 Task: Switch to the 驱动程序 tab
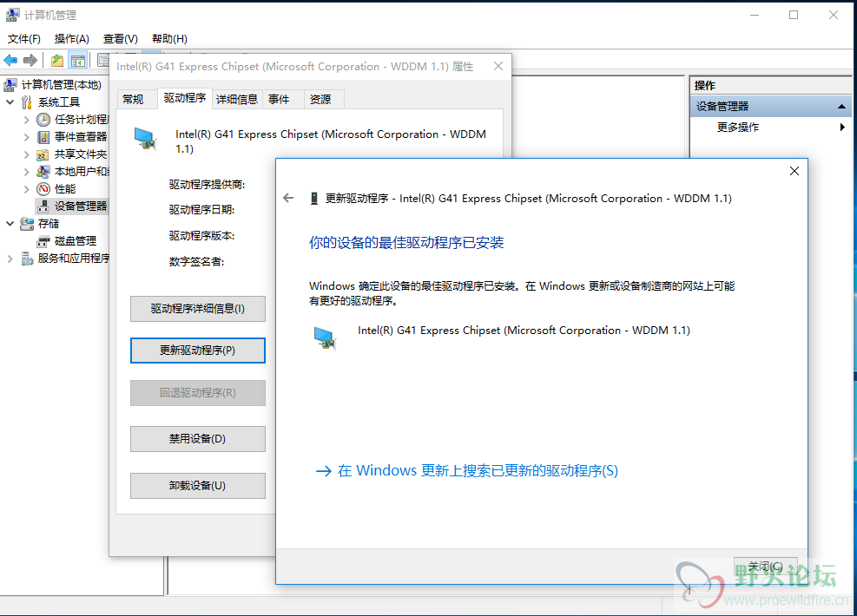[185, 98]
